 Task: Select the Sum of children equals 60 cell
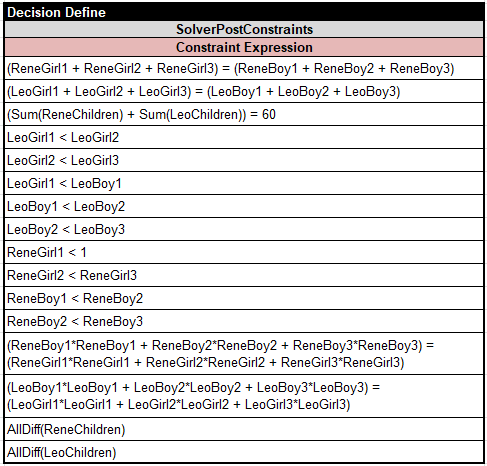[244, 114]
